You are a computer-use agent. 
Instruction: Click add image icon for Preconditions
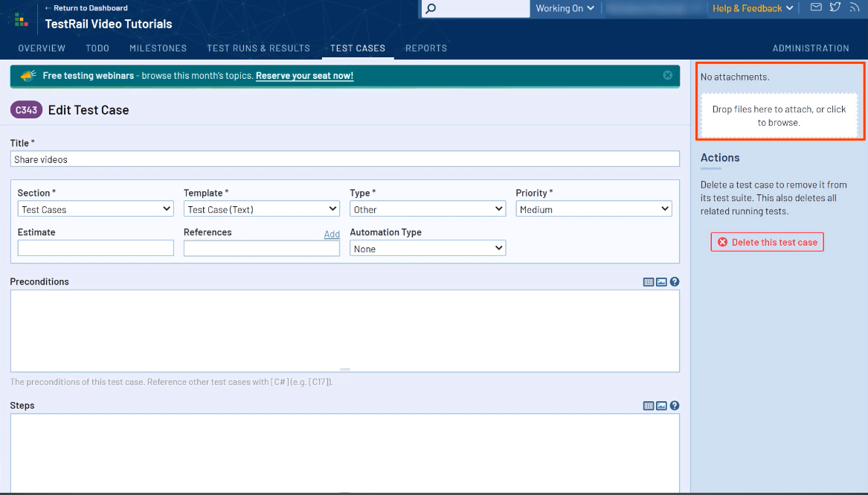661,282
